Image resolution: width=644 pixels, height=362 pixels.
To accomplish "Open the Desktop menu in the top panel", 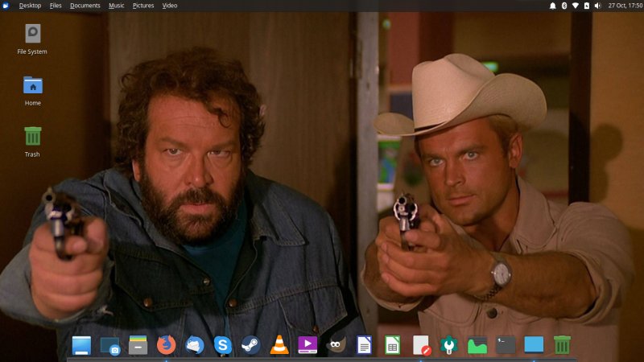I will pos(30,6).
